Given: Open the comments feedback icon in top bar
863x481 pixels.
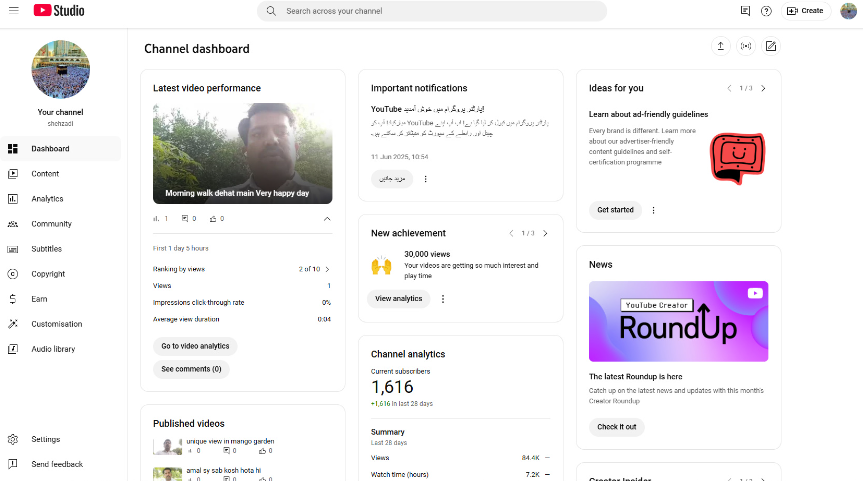Looking at the screenshot, I should (x=745, y=10).
